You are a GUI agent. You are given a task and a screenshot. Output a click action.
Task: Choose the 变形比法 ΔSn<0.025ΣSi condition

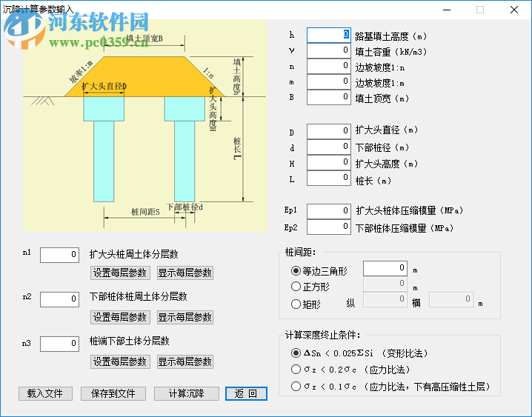[359, 353]
